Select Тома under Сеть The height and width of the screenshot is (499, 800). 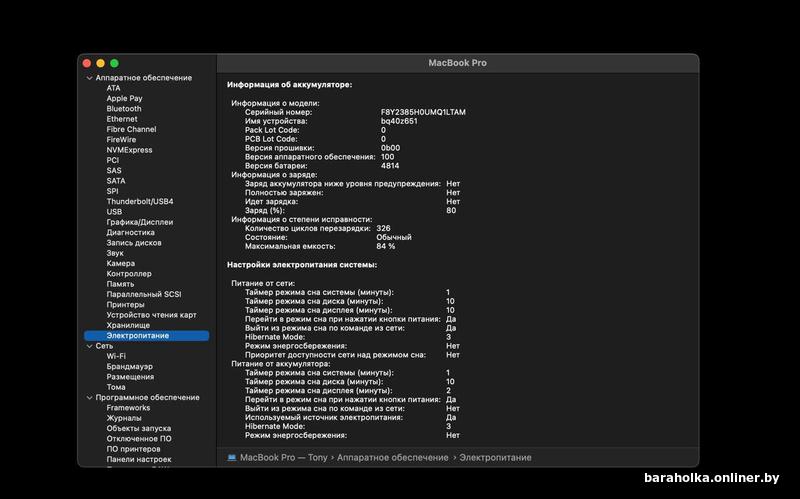point(116,387)
